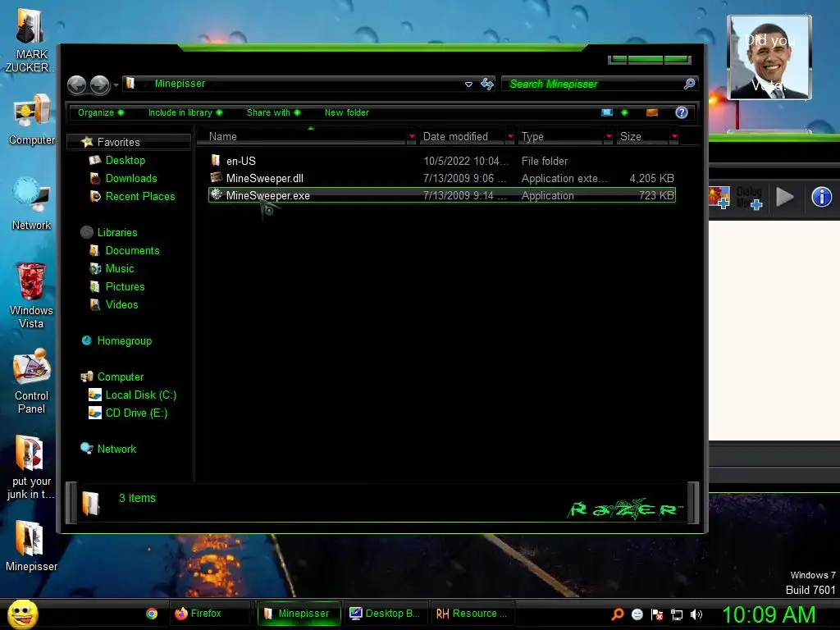
Task: Select MineSweeper.exe application
Action: (x=442, y=195)
